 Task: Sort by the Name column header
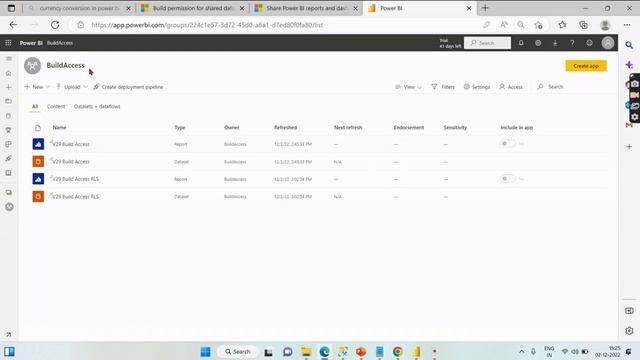[59, 128]
